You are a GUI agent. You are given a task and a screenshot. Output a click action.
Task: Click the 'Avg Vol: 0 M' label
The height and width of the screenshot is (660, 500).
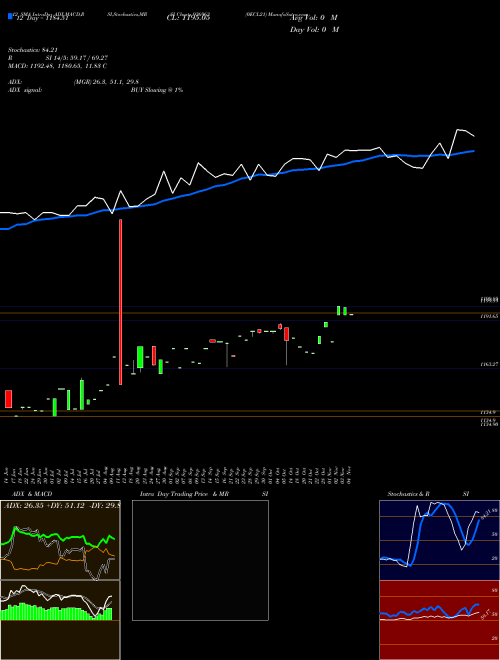click(314, 18)
